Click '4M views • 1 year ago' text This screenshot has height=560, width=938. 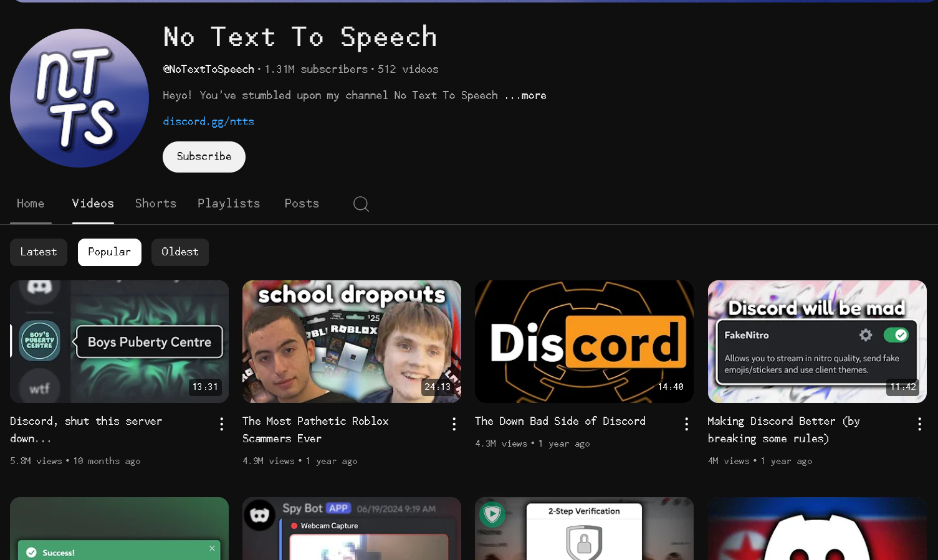click(x=760, y=461)
